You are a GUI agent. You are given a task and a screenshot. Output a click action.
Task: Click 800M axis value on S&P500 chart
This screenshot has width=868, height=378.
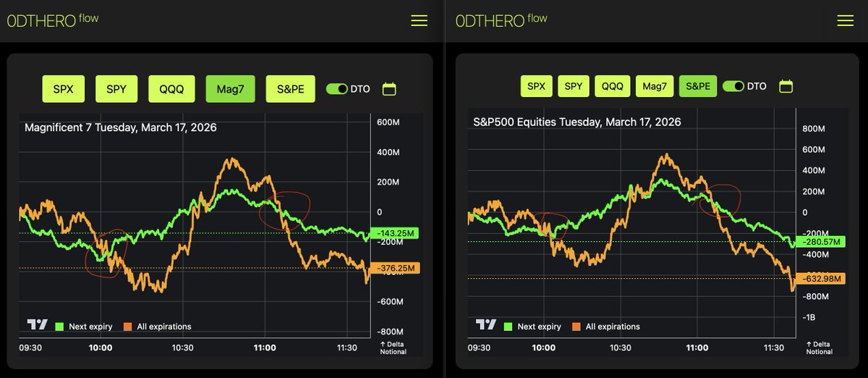[814, 129]
